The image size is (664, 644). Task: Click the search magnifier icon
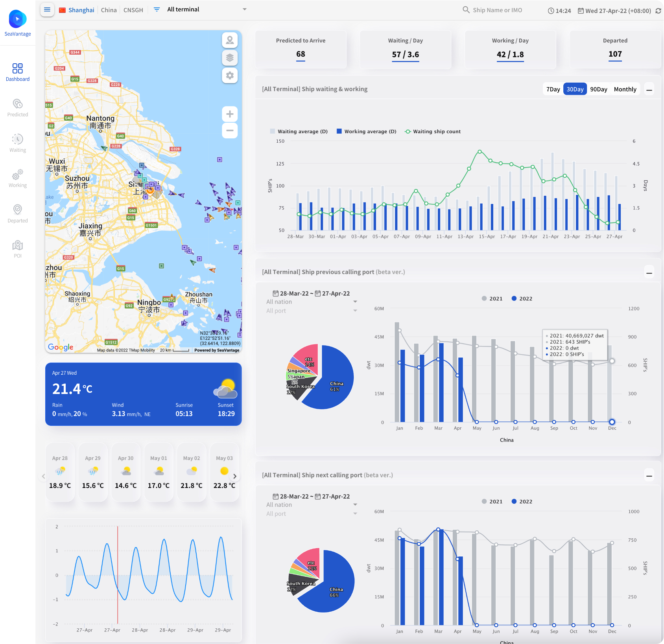(x=466, y=10)
